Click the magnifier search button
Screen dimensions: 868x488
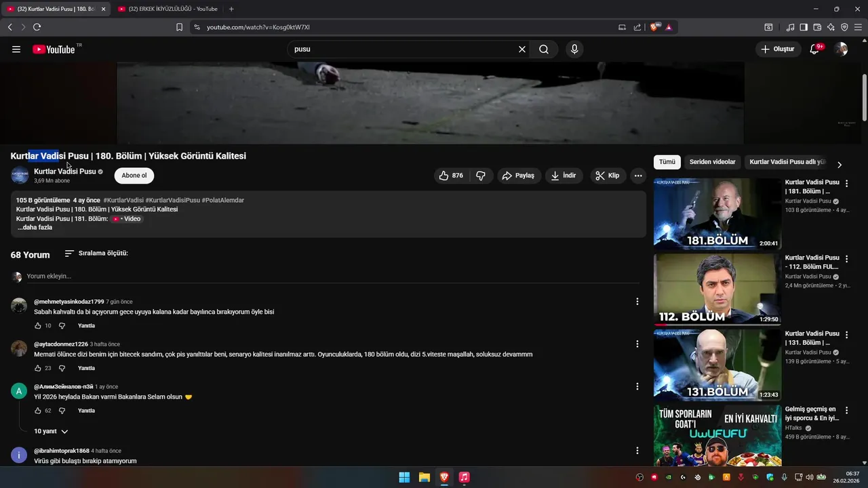[x=544, y=49]
